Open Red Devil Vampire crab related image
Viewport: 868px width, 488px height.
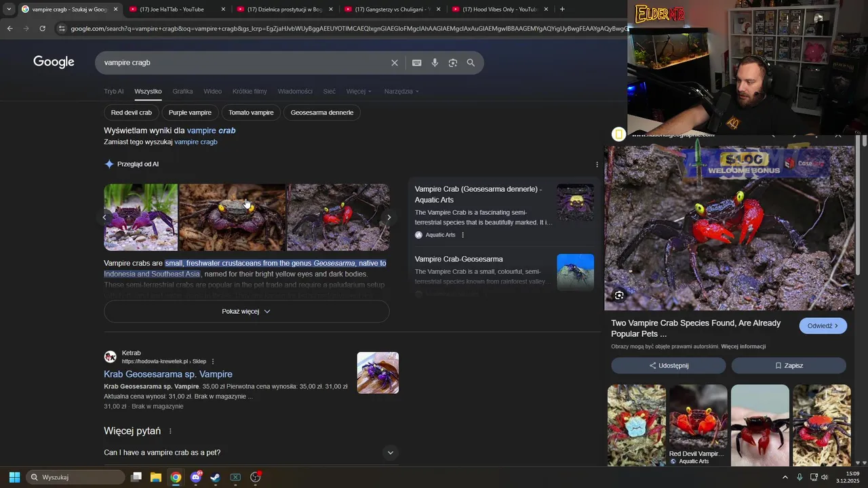click(x=698, y=425)
